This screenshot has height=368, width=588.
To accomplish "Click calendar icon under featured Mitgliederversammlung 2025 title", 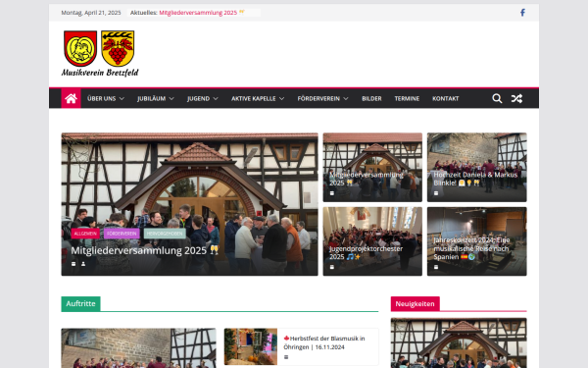I will click(73, 264).
